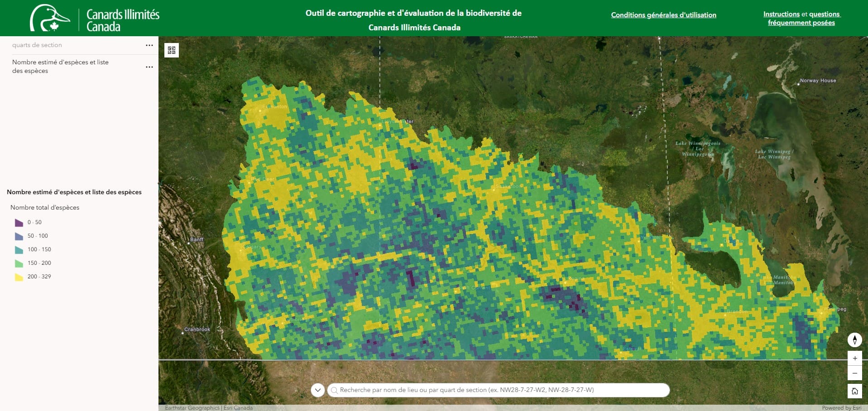Open Conditions générales d'utilisation link
Screen dimensions: 868x411
(x=663, y=15)
